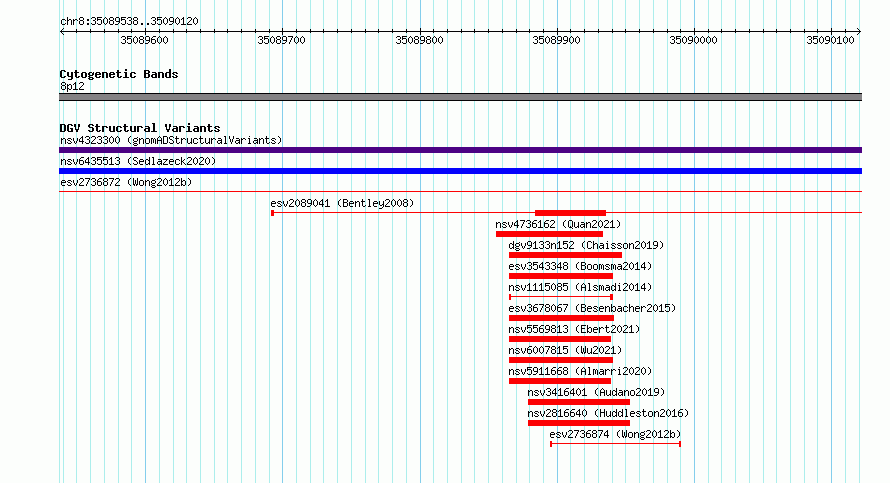890x483 pixels.
Task: Click label nsv2816640 (Huddleston2016)
Action: [x=608, y=413]
